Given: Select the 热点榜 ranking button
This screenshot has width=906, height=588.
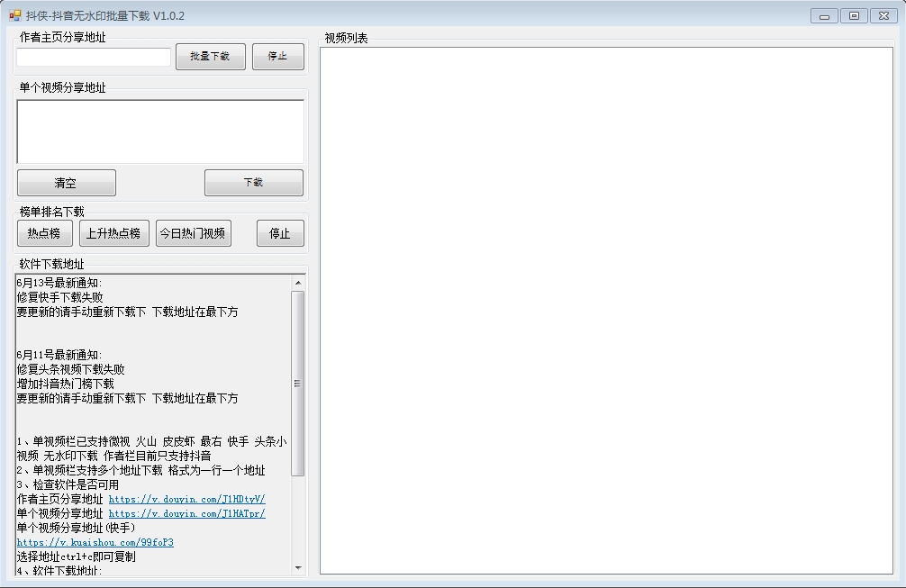Looking at the screenshot, I should click(44, 233).
